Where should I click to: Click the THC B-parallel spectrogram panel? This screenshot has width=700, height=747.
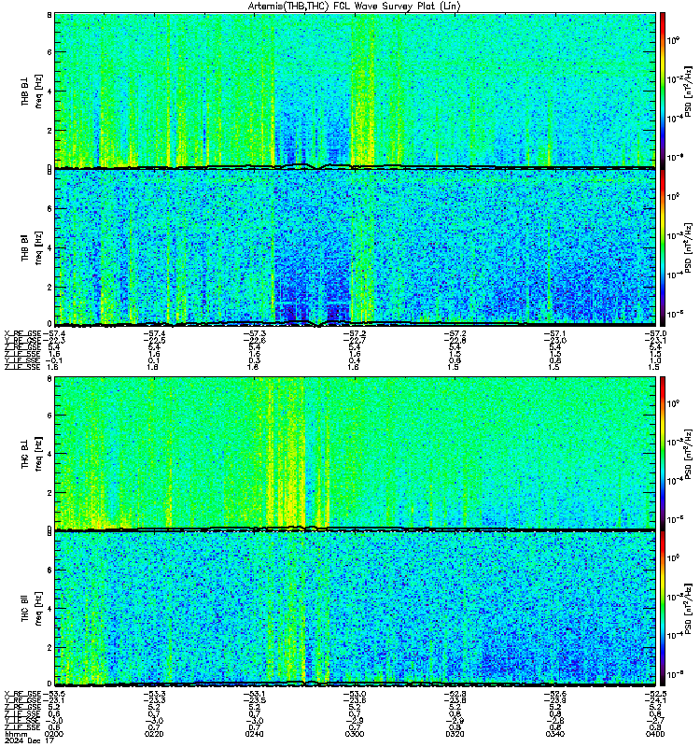(355, 609)
